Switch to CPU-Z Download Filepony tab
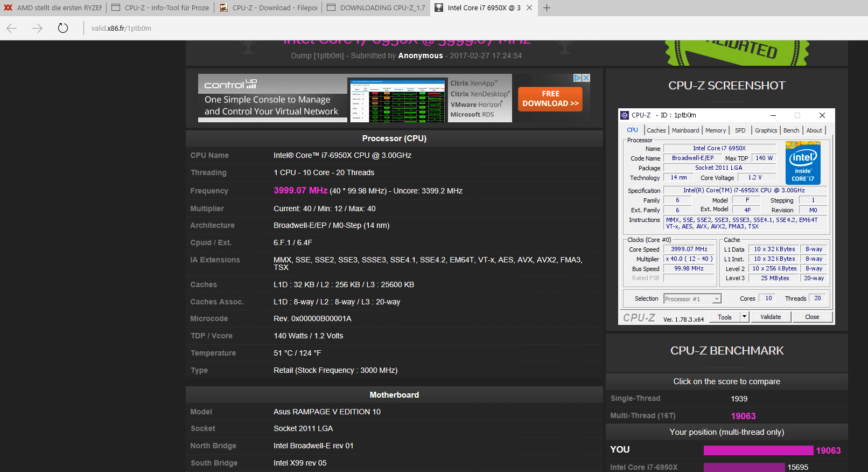Image resolution: width=868 pixels, height=472 pixels. point(268,8)
